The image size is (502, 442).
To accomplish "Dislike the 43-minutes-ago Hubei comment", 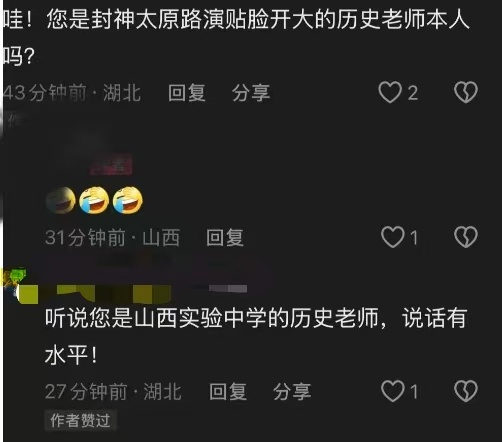I will click(466, 92).
